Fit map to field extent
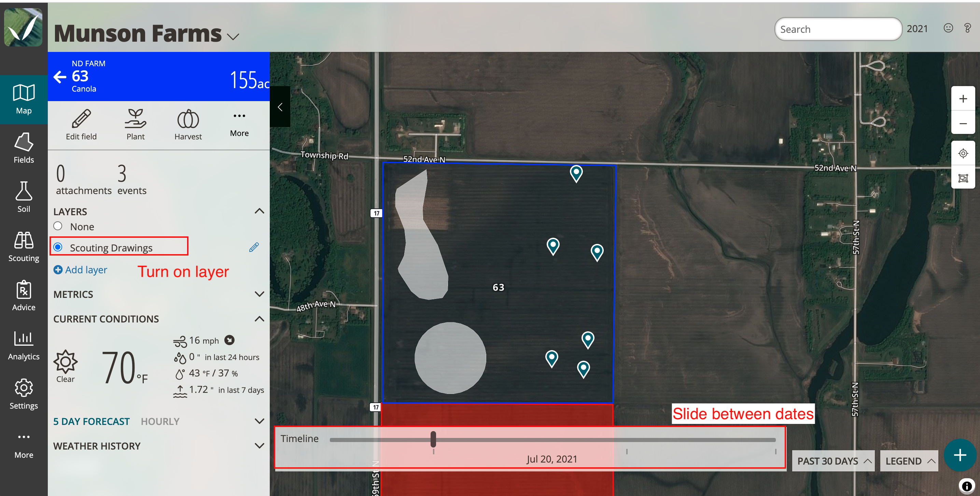The width and height of the screenshot is (980, 496). click(x=963, y=178)
